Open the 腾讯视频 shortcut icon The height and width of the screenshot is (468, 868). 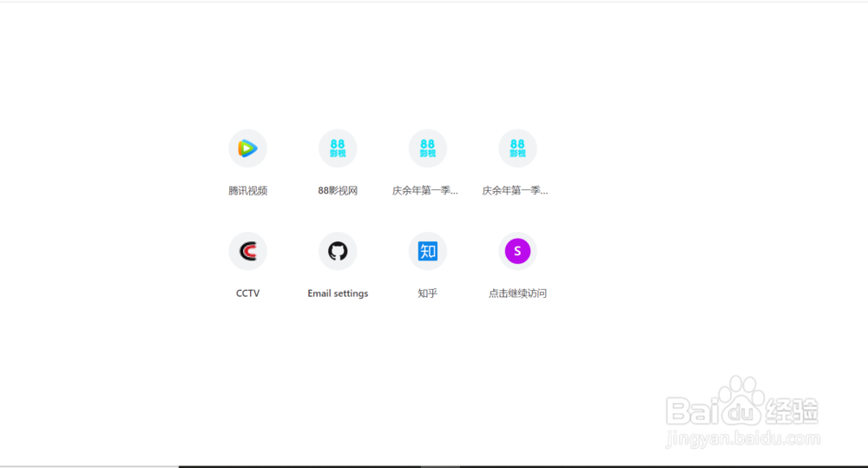[x=247, y=148]
